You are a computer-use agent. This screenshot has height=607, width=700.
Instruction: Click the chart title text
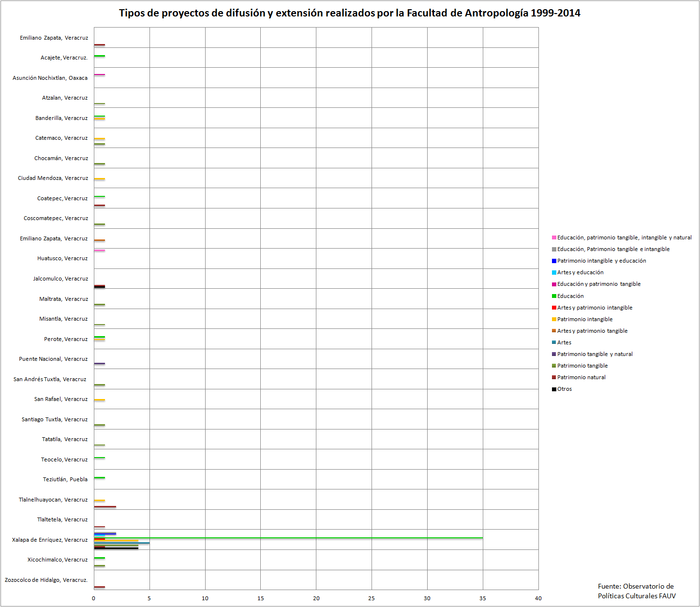350,14
